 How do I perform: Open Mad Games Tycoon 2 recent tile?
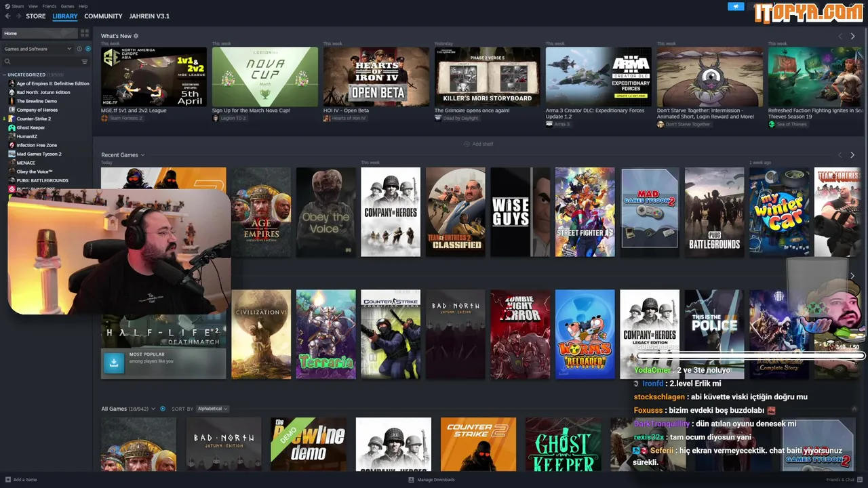click(x=650, y=212)
